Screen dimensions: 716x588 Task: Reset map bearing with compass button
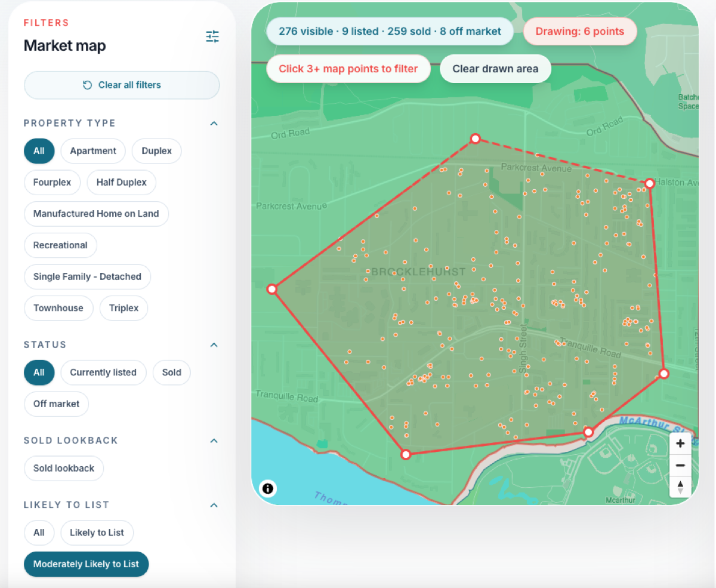coord(680,487)
